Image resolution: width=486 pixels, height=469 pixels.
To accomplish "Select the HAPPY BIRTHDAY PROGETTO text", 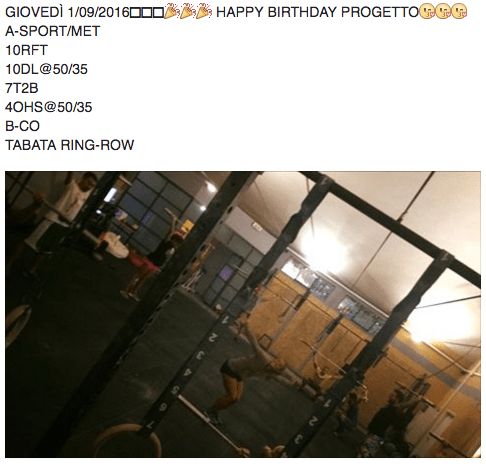I will click(x=317, y=12).
